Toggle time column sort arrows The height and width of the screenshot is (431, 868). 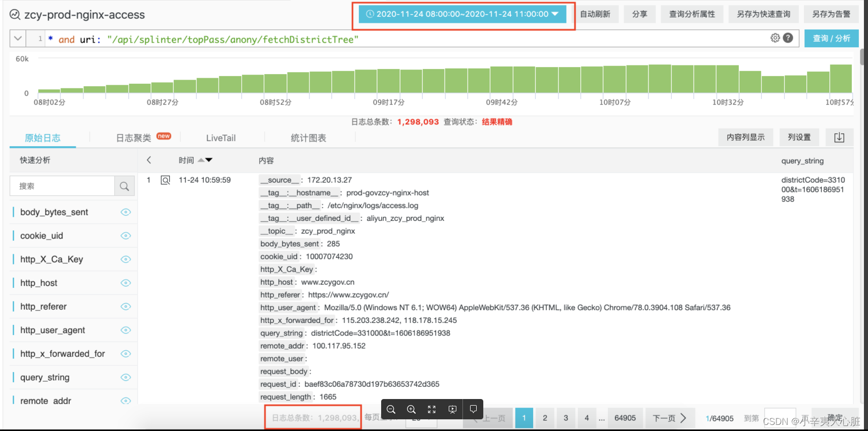pyautogui.click(x=205, y=160)
